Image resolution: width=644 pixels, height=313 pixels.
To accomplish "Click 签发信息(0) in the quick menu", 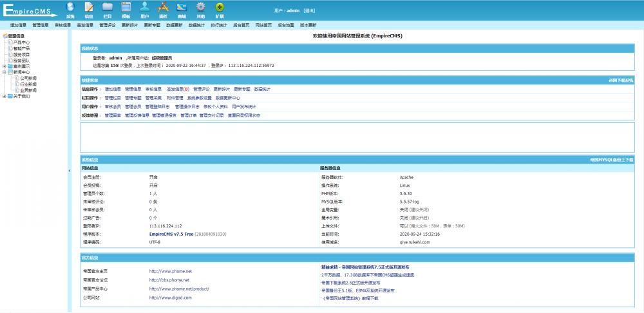I will click(178, 89).
